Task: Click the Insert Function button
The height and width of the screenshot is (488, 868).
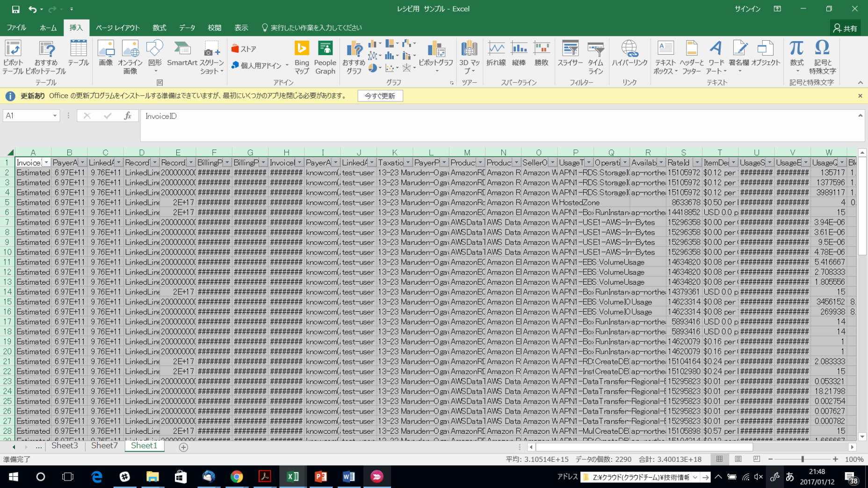Action: (x=128, y=116)
